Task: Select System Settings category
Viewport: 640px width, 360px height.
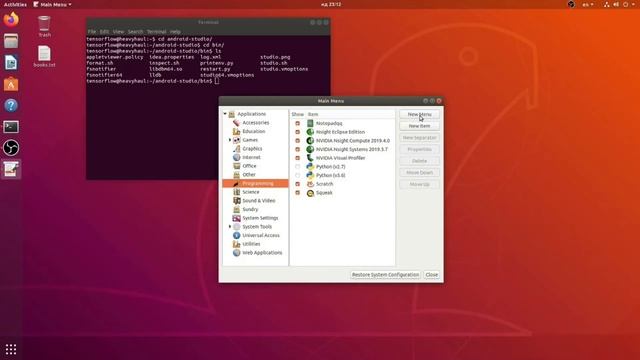Action: (260, 218)
